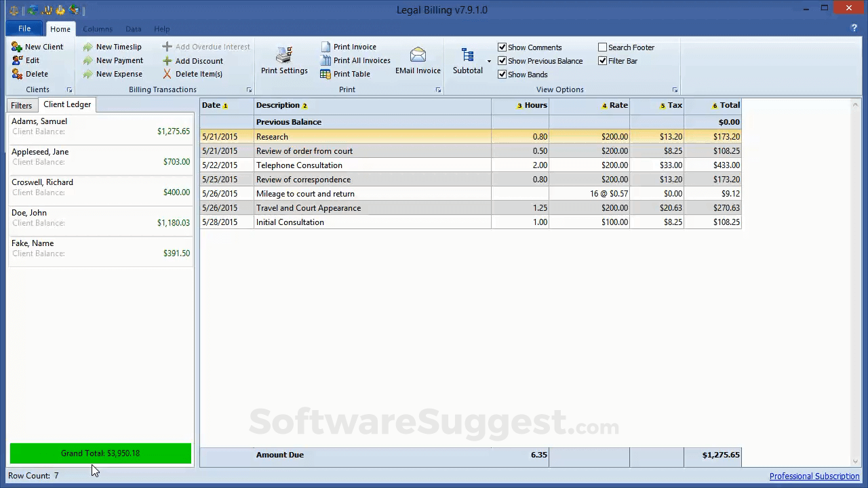Select the Subtotal icon
This screenshot has height=488, width=868.
467,56
